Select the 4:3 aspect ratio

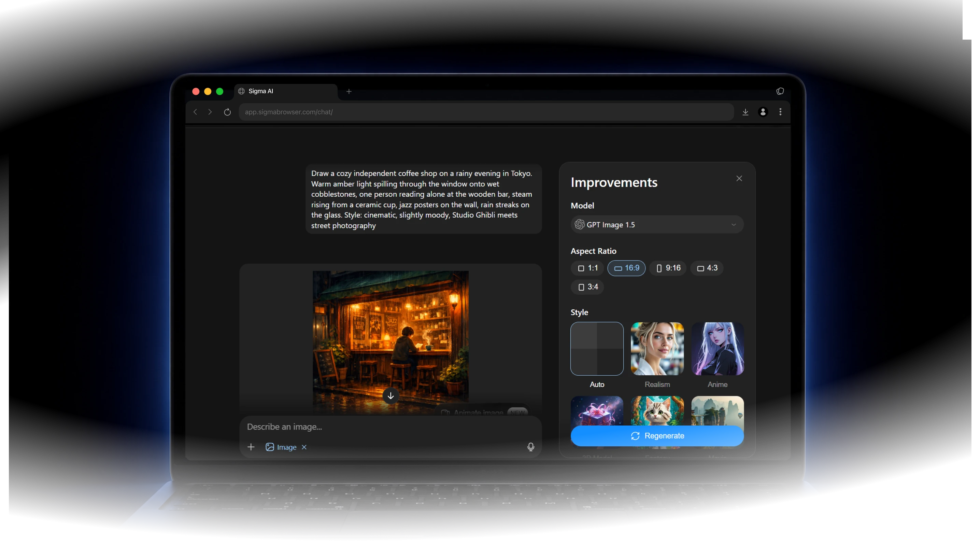707,268
